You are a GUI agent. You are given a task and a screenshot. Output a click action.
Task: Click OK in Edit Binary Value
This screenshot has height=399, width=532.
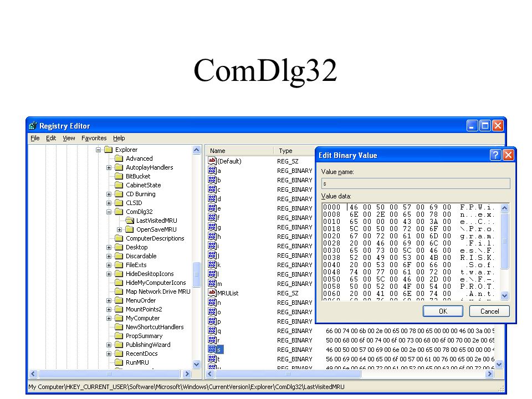(x=443, y=311)
